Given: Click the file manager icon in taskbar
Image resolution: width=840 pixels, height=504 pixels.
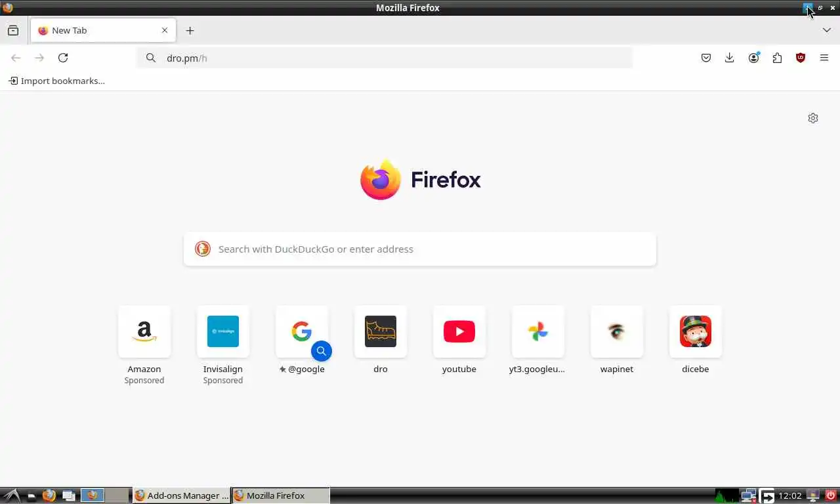Looking at the screenshot, I should [31, 496].
